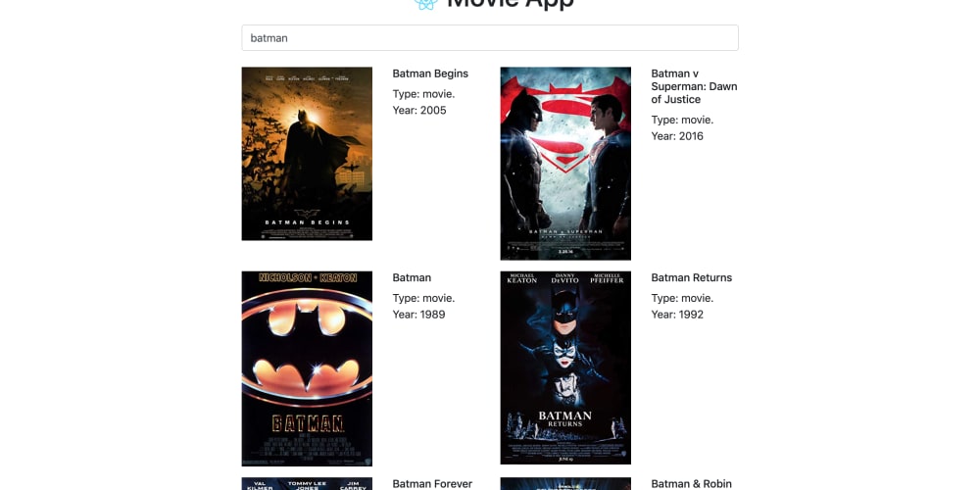The image size is (980, 490).
Task: Click 'Year: 1989' text
Action: (x=418, y=315)
